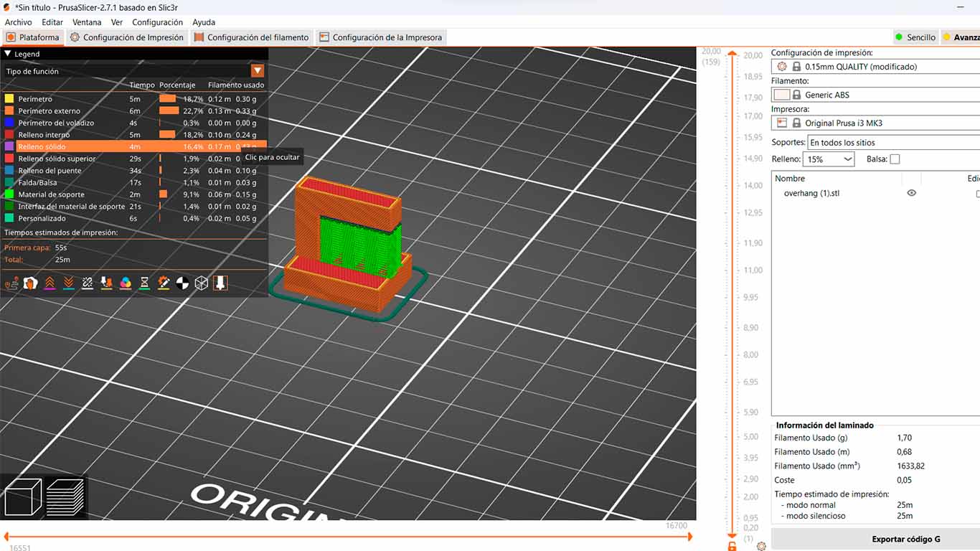Toggle print pauses hourglass icon

click(x=144, y=283)
